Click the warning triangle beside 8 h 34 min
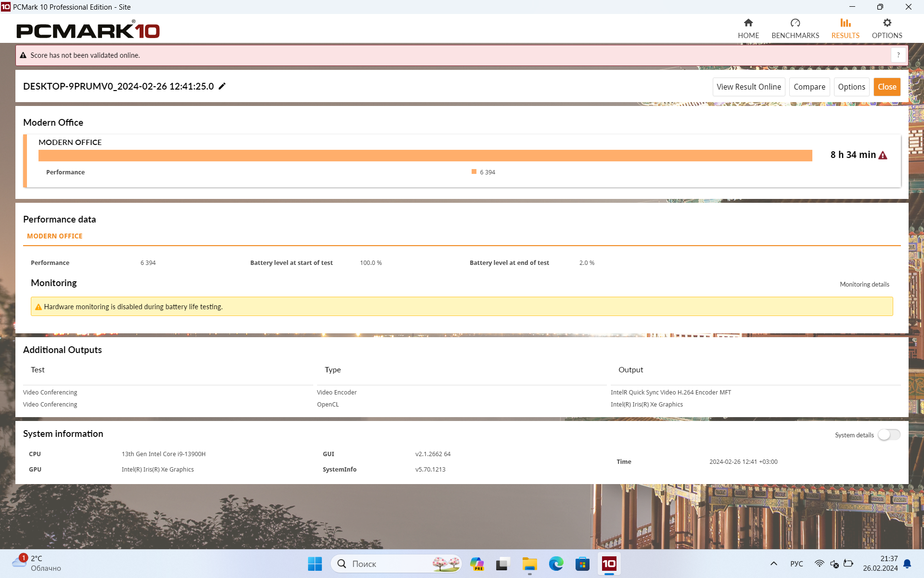924x578 pixels. pos(883,155)
